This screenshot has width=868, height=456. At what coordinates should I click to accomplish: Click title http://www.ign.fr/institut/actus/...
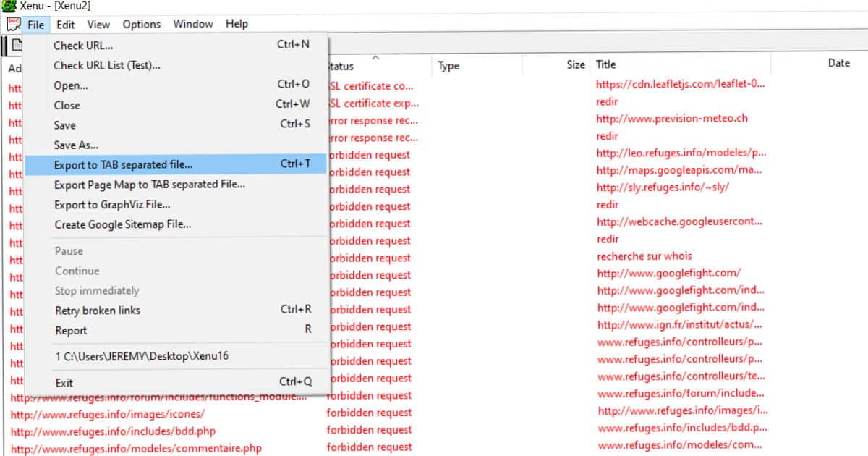click(679, 325)
